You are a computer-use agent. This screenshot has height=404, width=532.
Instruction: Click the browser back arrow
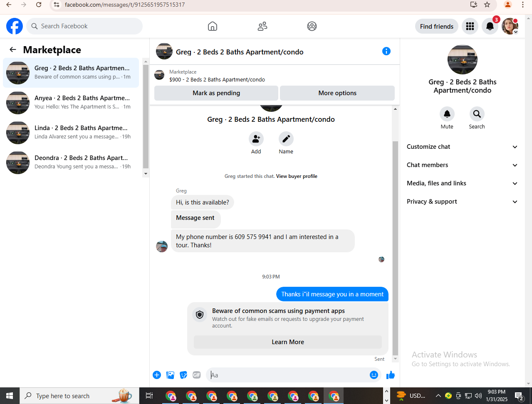pyautogui.click(x=9, y=5)
